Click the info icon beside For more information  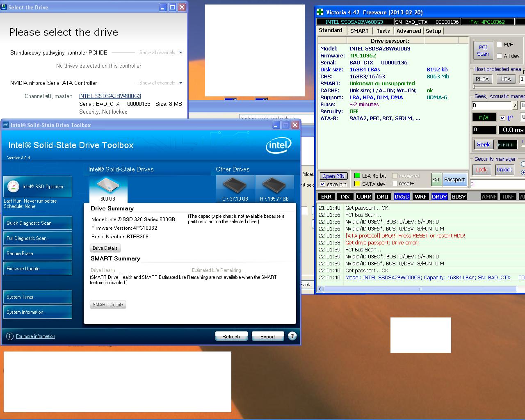click(x=10, y=336)
